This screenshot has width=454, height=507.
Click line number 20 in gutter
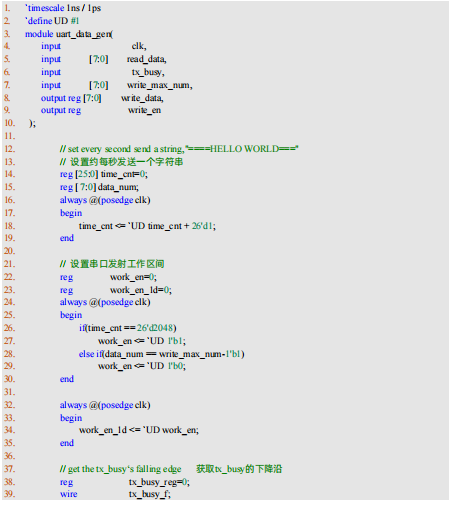(x=9, y=251)
